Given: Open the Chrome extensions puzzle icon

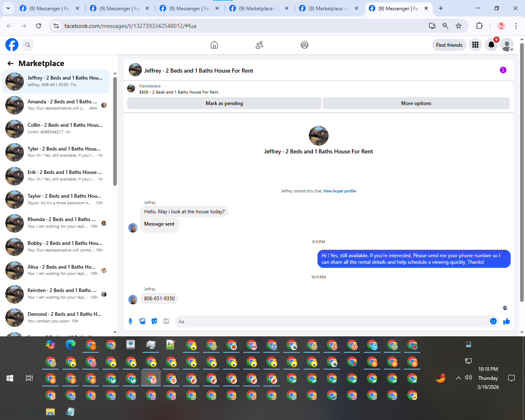Looking at the screenshot, I should [479, 26].
